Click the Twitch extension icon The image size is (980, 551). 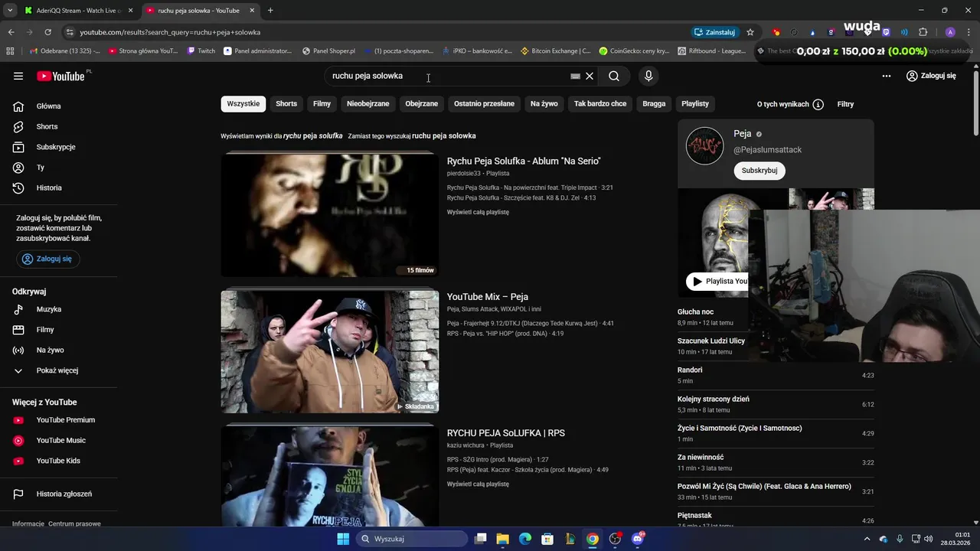tap(887, 32)
